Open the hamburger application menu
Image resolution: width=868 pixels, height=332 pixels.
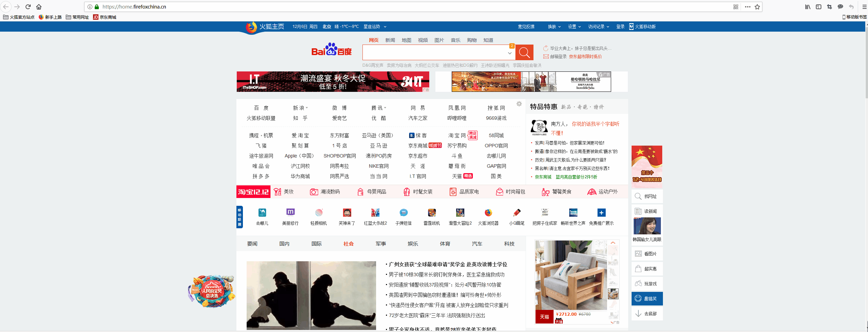coord(864,7)
